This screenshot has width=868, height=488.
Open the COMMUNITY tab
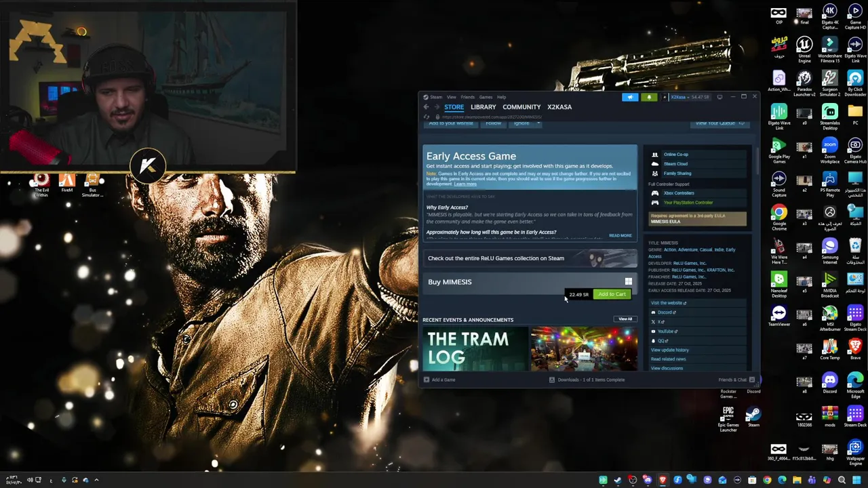pyautogui.click(x=521, y=107)
